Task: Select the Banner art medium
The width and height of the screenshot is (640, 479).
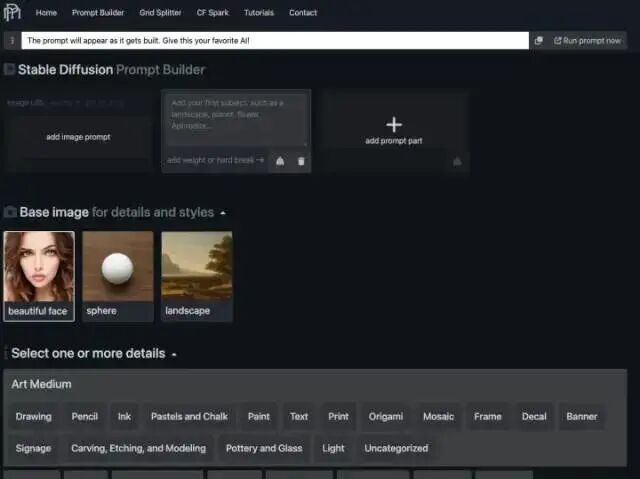Action: pos(582,417)
